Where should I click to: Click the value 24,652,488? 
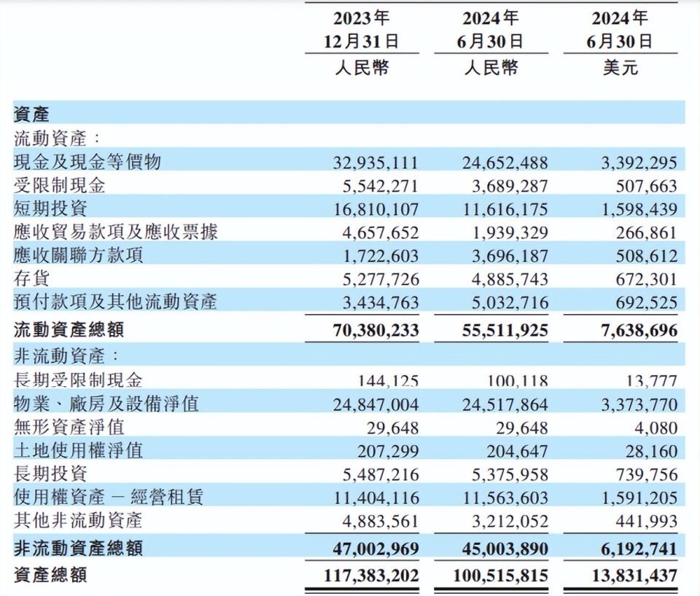(x=505, y=162)
